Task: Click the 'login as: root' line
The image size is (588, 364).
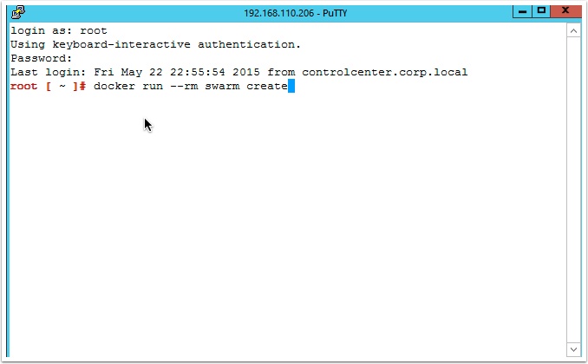Action: click(59, 30)
